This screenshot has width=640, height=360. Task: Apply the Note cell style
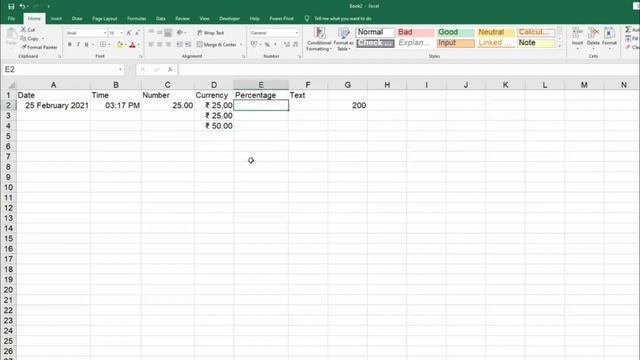536,43
